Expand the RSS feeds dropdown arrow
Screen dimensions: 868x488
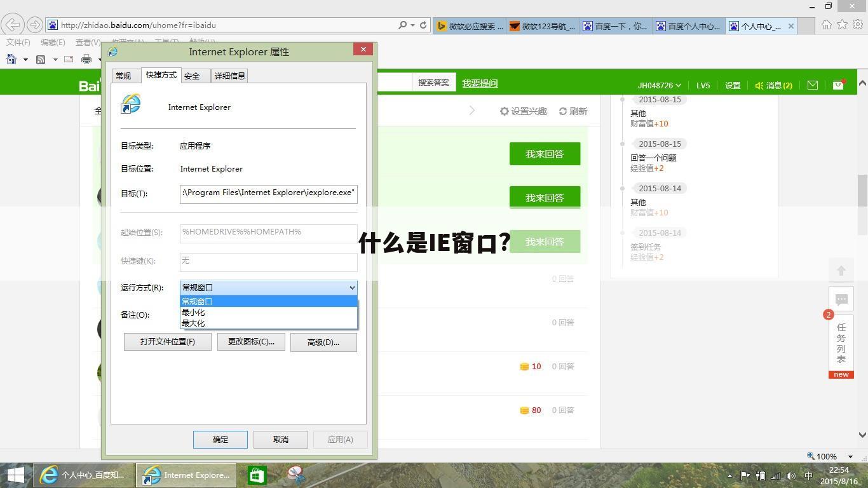click(55, 59)
